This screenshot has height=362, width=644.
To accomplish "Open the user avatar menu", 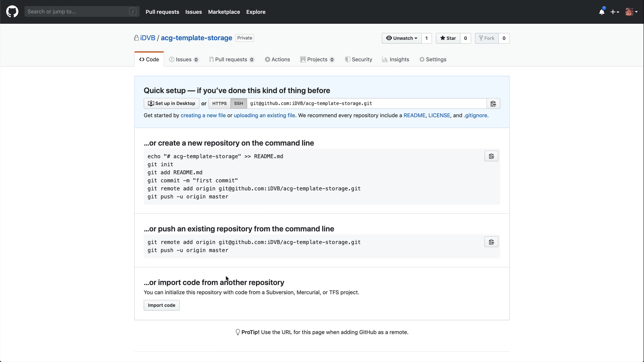I will [631, 12].
